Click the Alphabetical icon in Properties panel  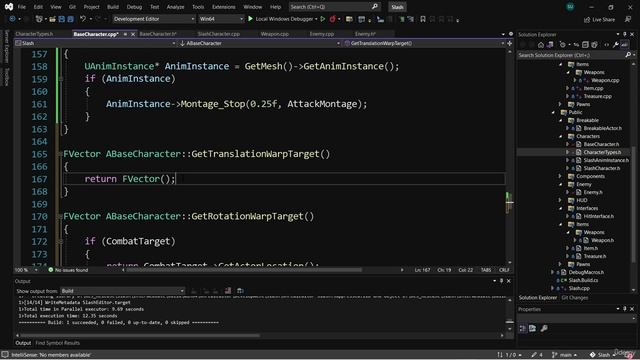pos(533,328)
